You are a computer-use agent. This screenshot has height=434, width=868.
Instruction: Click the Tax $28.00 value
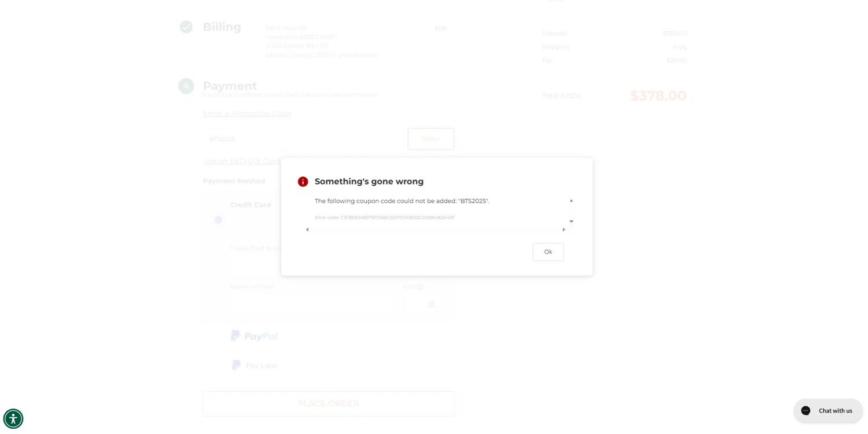point(676,60)
